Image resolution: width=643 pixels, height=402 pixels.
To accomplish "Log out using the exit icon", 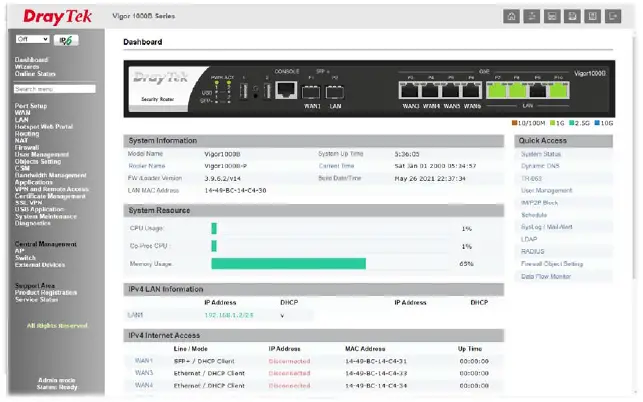I will [x=613, y=16].
